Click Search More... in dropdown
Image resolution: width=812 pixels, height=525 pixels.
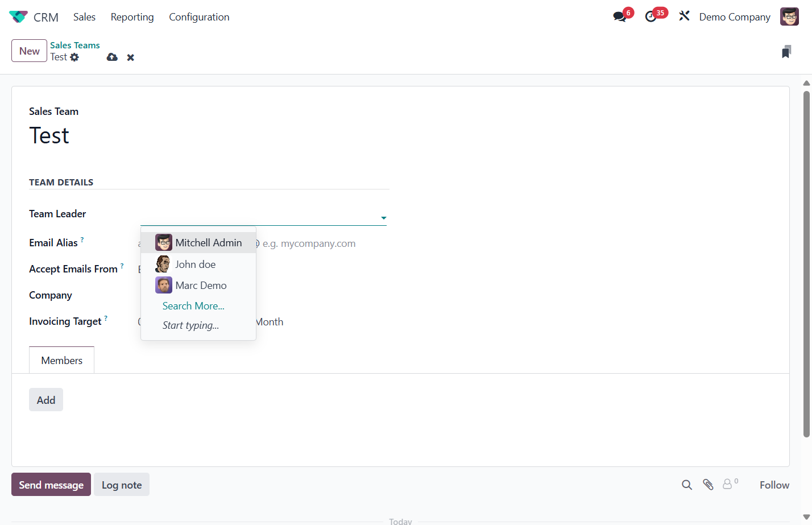(193, 306)
